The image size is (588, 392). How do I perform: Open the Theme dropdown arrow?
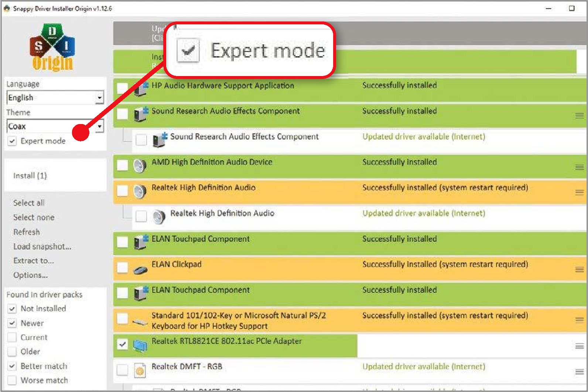[99, 126]
